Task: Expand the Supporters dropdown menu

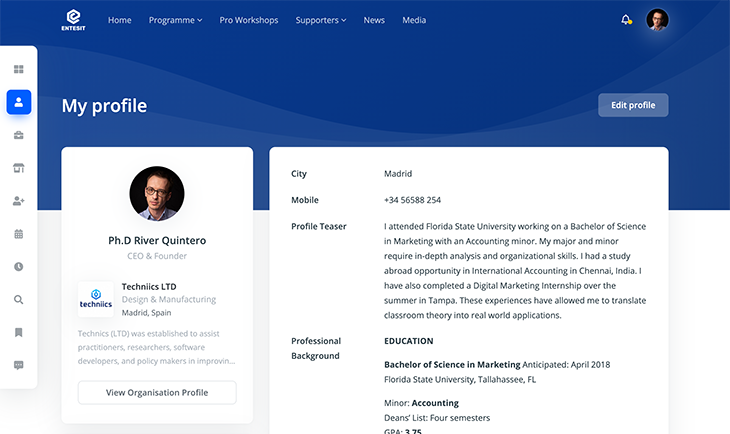Action: pos(321,20)
